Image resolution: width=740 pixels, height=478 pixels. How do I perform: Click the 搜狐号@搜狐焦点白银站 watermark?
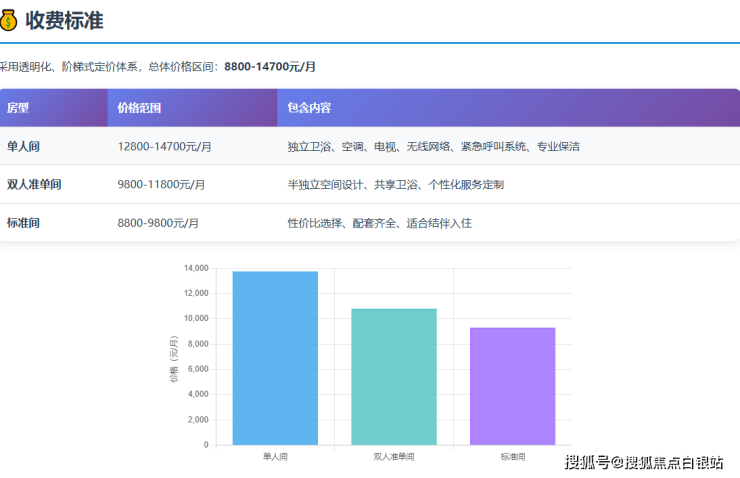coord(644,462)
